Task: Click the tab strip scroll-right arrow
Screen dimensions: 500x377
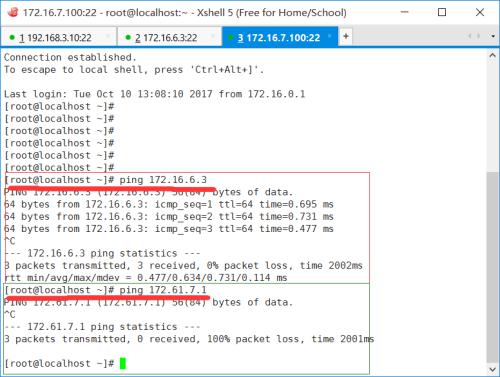Action: pos(479,36)
